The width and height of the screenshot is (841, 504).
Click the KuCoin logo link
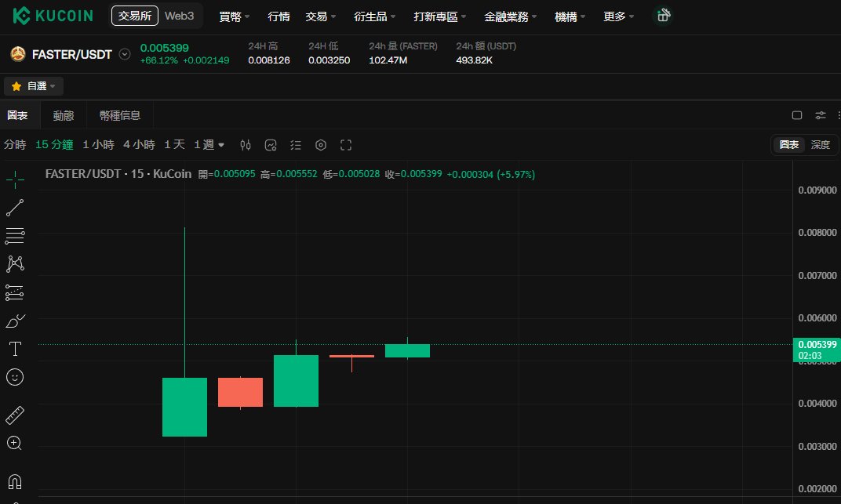53,16
